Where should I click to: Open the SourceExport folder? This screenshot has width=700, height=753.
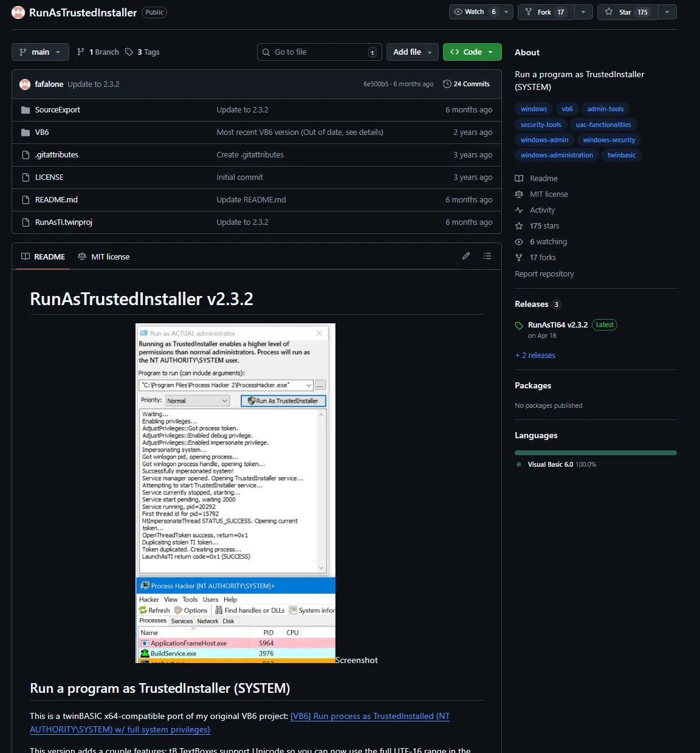[57, 110]
